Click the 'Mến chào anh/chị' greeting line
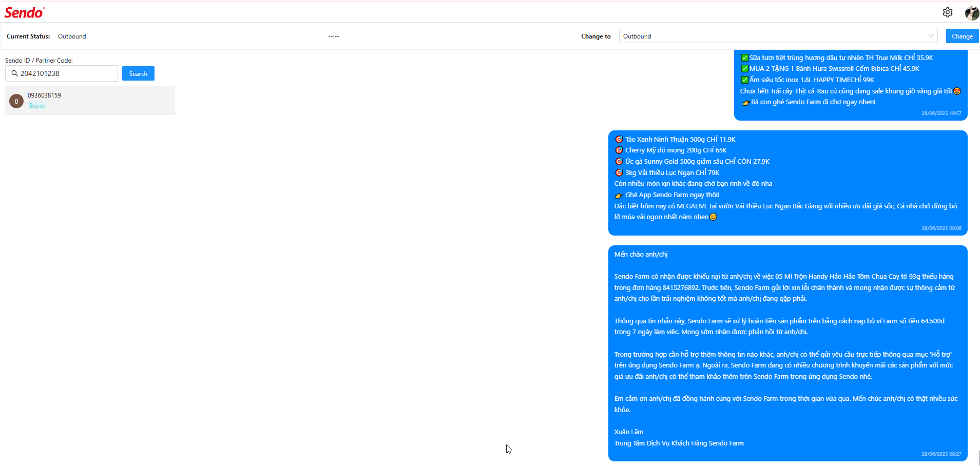Image resolution: width=980 pixels, height=466 pixels. pos(641,255)
